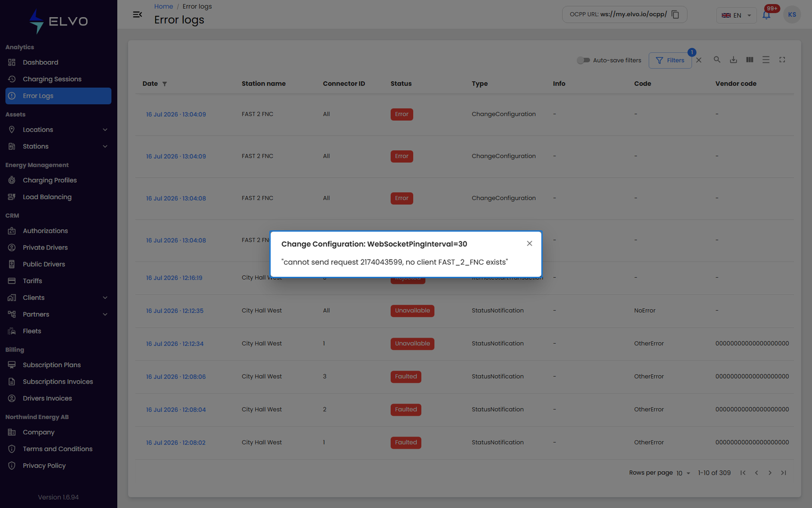Collapse the sidebar with the menu icon

click(137, 14)
